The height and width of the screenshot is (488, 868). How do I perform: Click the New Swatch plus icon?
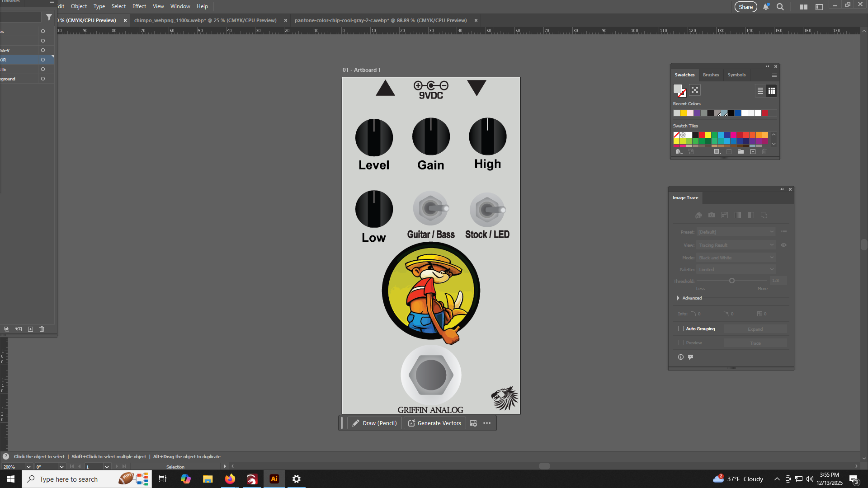click(753, 152)
